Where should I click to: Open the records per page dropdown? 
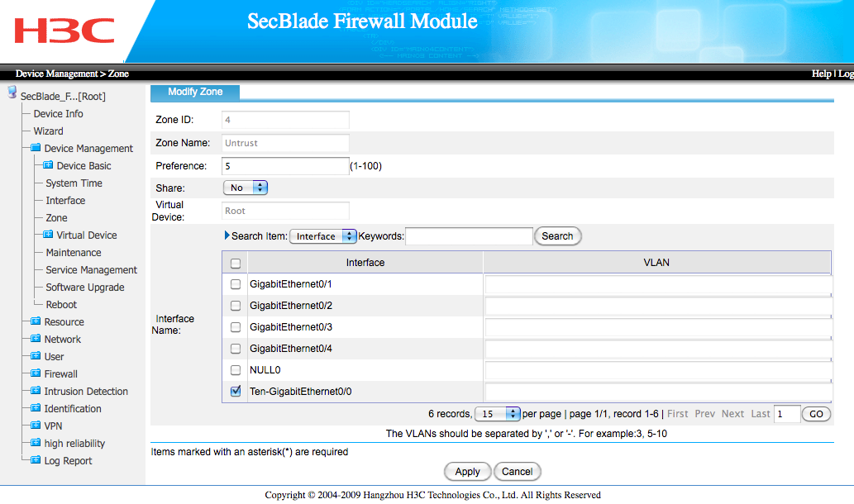point(498,414)
